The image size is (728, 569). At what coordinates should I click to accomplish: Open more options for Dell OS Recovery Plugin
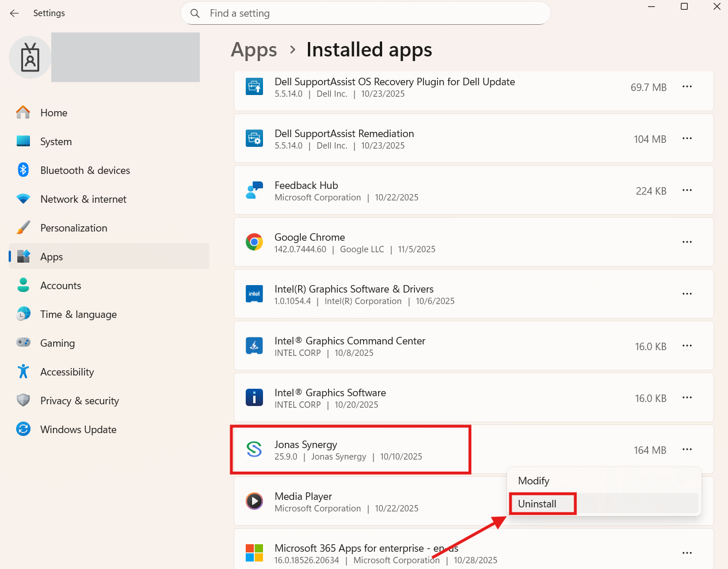[x=687, y=86]
